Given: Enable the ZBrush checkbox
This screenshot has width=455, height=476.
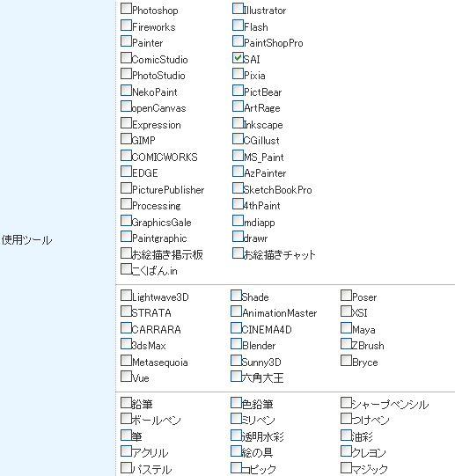Looking at the screenshot, I should tap(346, 344).
